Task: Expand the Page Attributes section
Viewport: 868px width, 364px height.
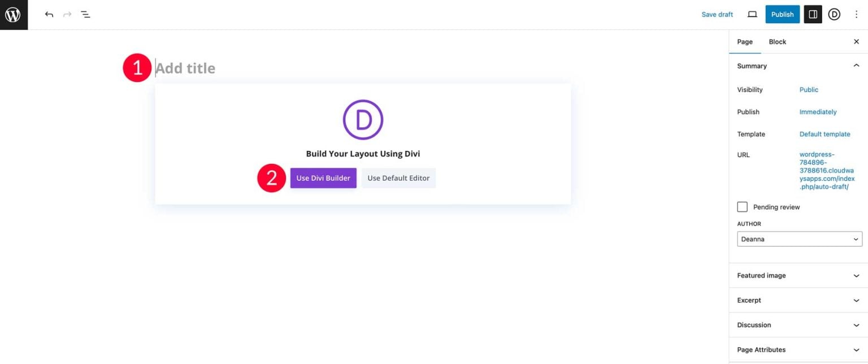Action: point(798,350)
